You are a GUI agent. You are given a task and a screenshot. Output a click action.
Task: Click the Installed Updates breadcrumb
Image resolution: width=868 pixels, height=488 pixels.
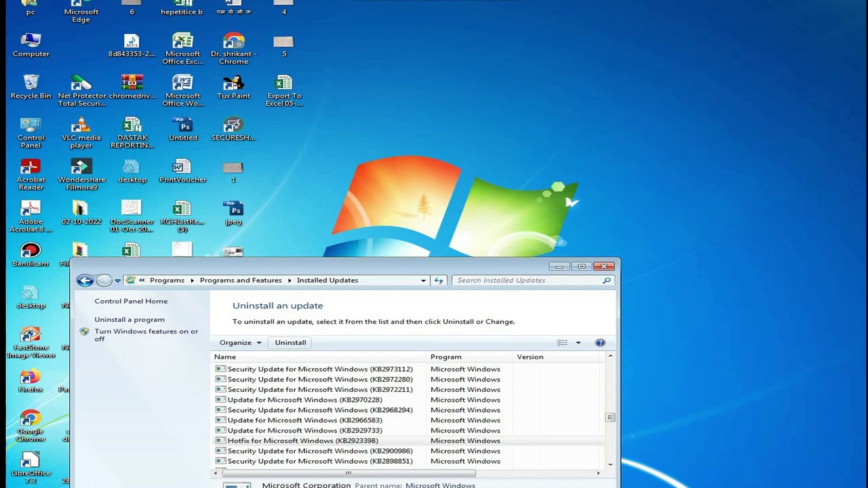[328, 281]
